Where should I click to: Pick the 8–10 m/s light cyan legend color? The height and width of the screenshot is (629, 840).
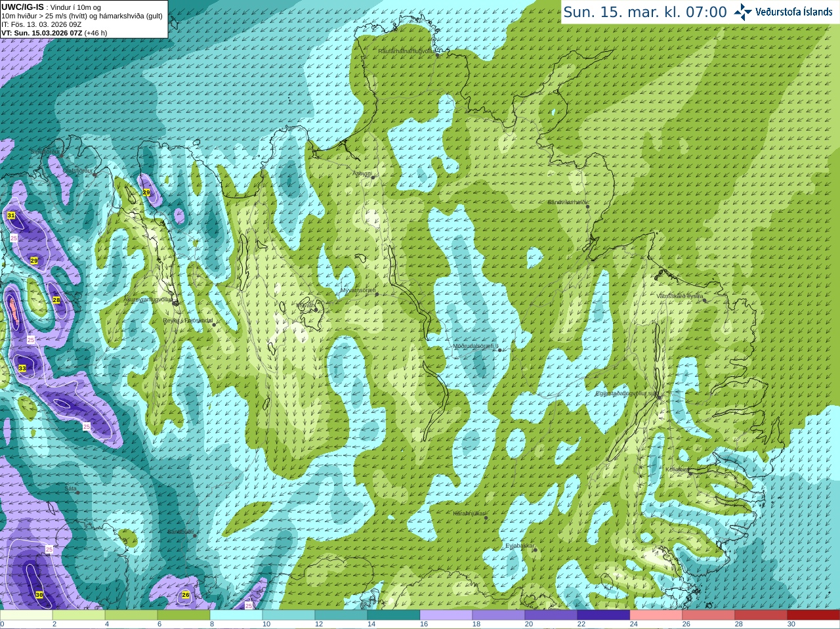pyautogui.click(x=236, y=615)
